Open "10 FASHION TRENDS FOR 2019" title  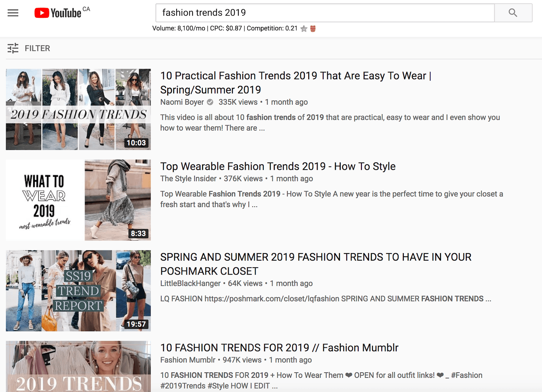(279, 347)
